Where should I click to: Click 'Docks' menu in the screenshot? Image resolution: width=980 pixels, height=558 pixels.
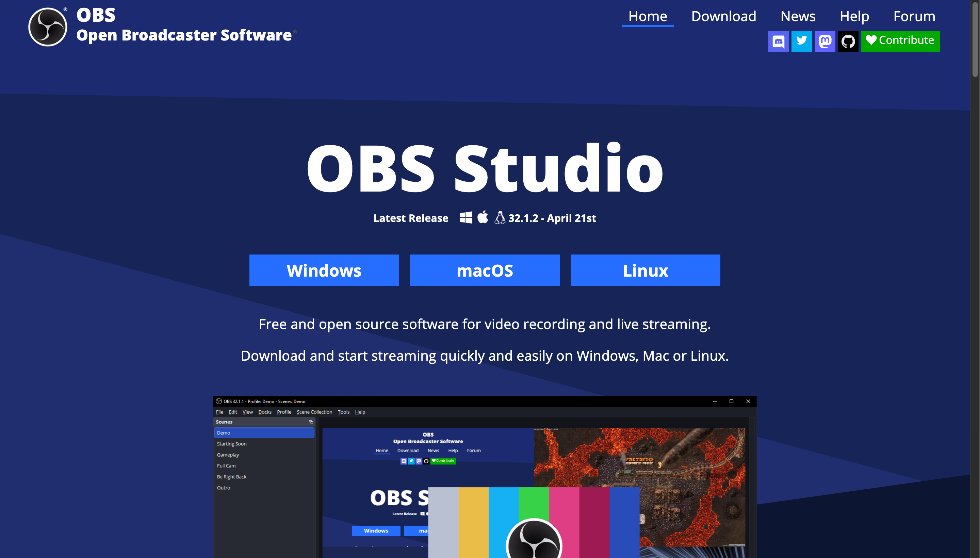[265, 412]
